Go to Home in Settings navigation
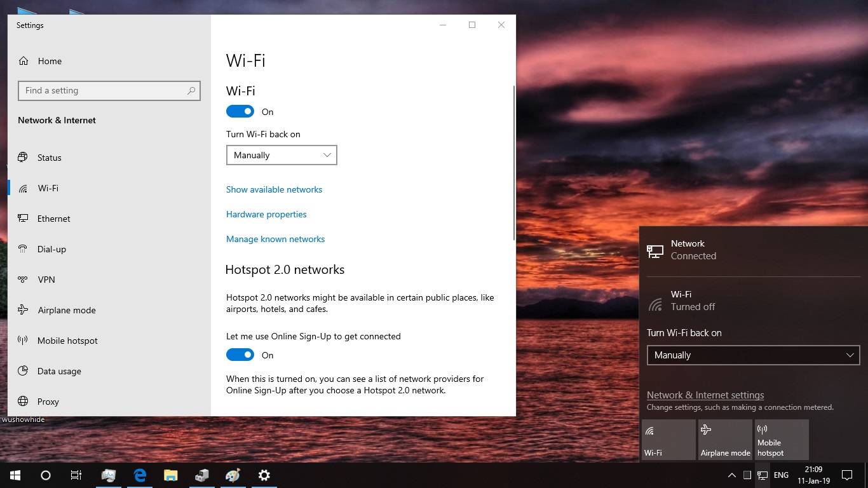 pos(51,61)
